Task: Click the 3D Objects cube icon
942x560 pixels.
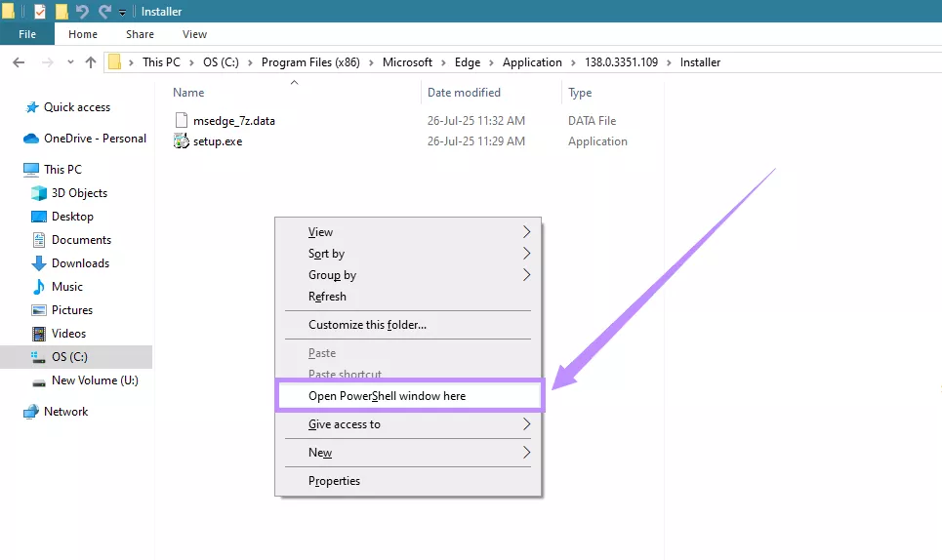Action: pos(39,192)
